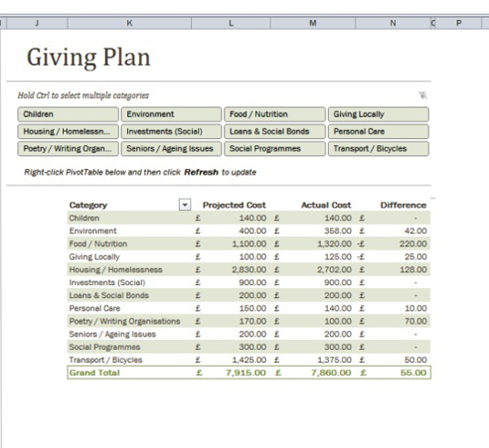Screen dimensions: 489x448
Task: Select column K header
Action: point(130,23)
